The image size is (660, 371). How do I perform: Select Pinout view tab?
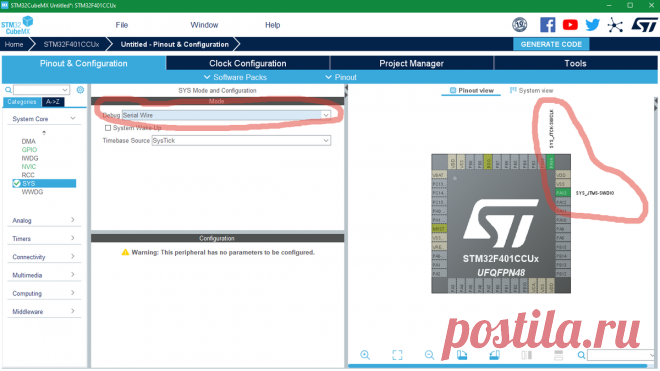point(471,91)
